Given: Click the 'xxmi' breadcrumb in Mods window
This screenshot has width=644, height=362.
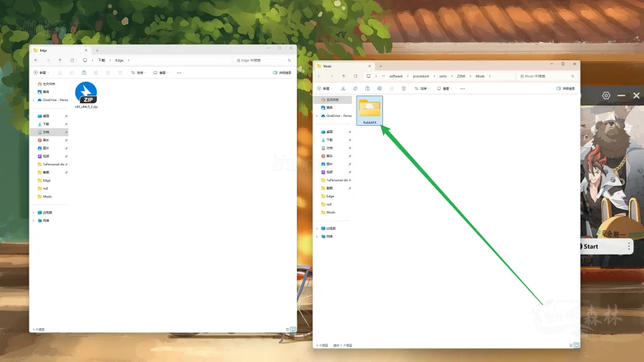Looking at the screenshot, I should 443,76.
